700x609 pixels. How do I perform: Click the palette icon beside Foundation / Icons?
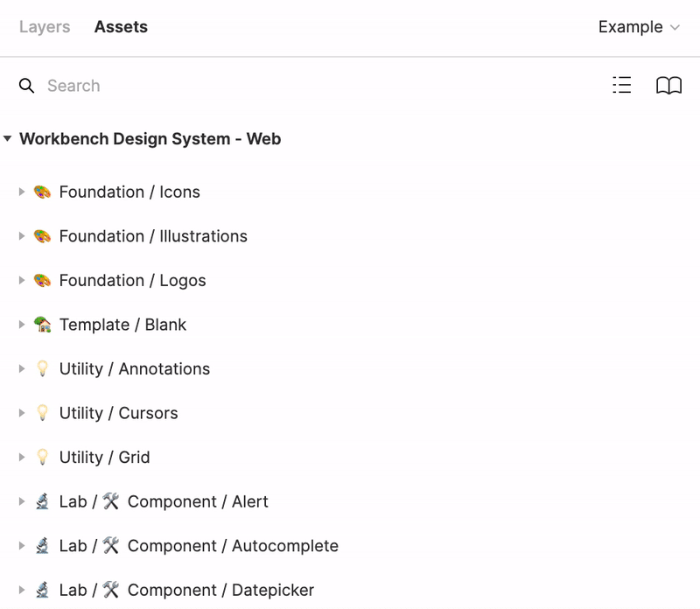[42, 192]
